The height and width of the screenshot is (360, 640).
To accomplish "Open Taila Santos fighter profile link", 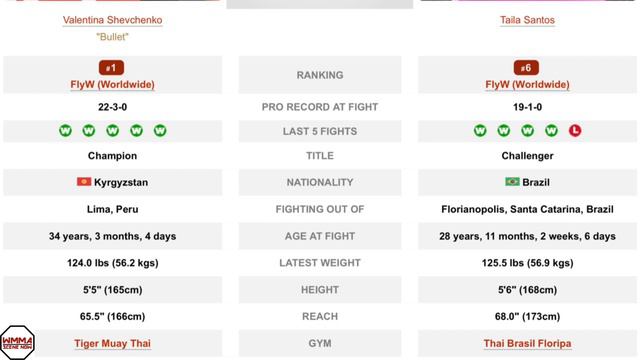I will [x=527, y=20].
